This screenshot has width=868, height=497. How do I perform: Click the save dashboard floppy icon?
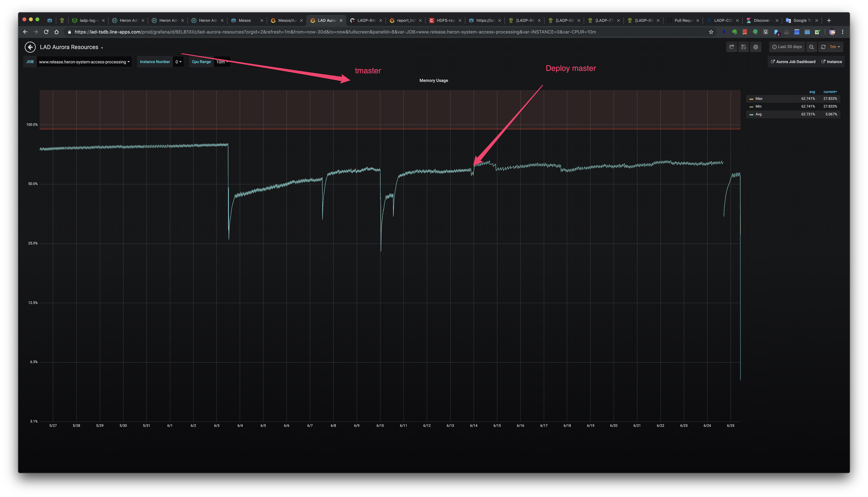pos(744,47)
